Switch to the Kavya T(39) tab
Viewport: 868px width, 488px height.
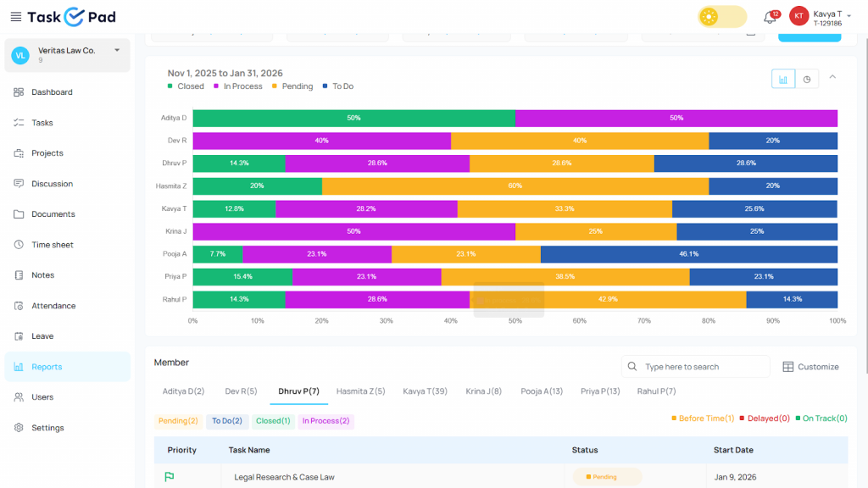(425, 391)
